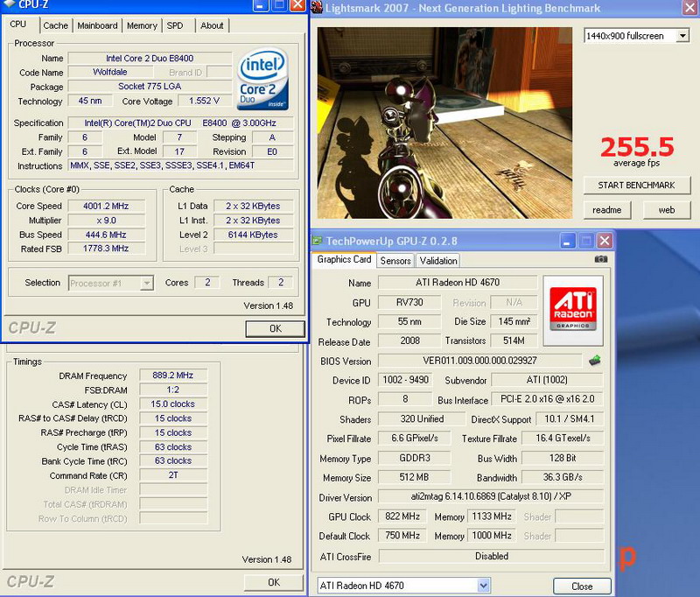Image resolution: width=700 pixels, height=597 pixels.
Task: Click the Device ID value 1002 - 9490
Action: click(405, 380)
